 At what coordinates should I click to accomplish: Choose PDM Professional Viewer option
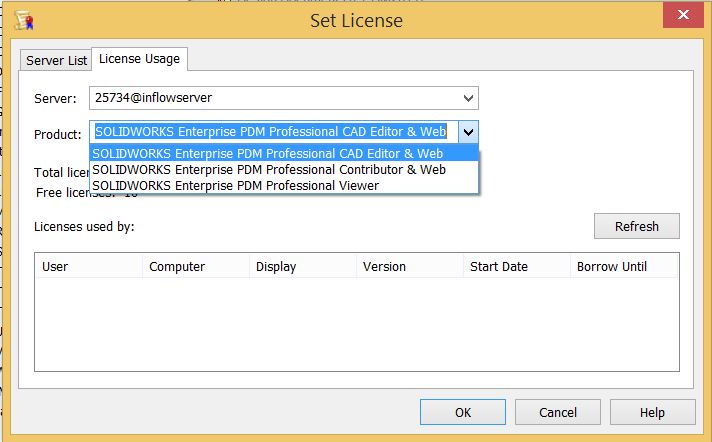coord(235,185)
